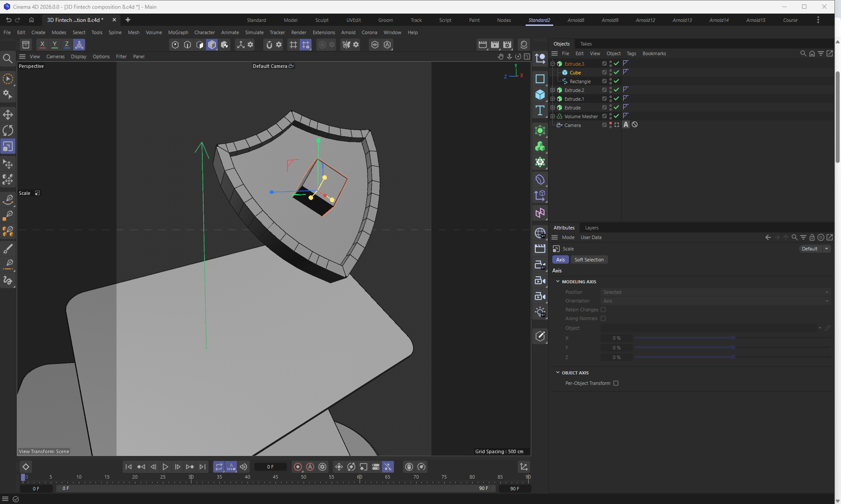Add a Text spline object icon
841x504 pixels.
540,110
